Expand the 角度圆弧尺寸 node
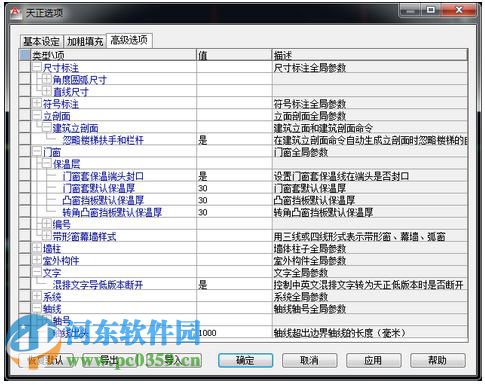 [x=47, y=80]
